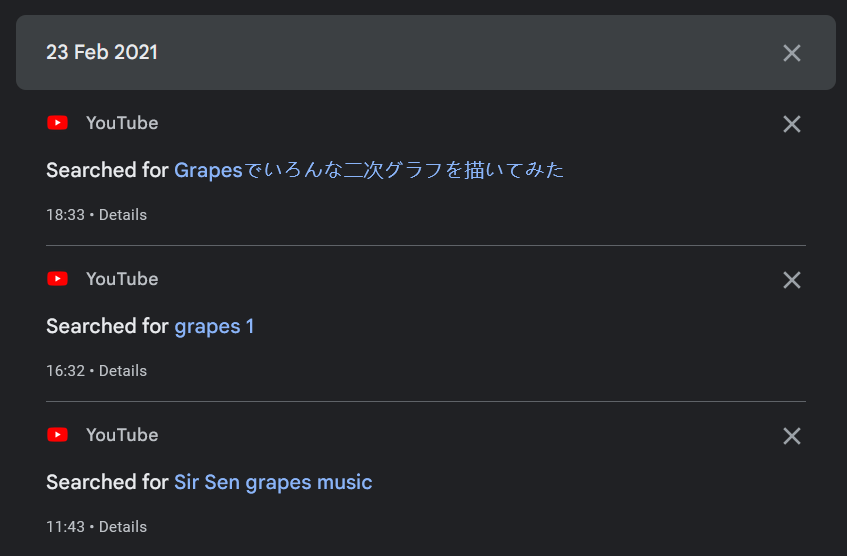Click the YouTube label above 'Sir Sen grapes music'
This screenshot has width=847, height=556.
tap(122, 435)
